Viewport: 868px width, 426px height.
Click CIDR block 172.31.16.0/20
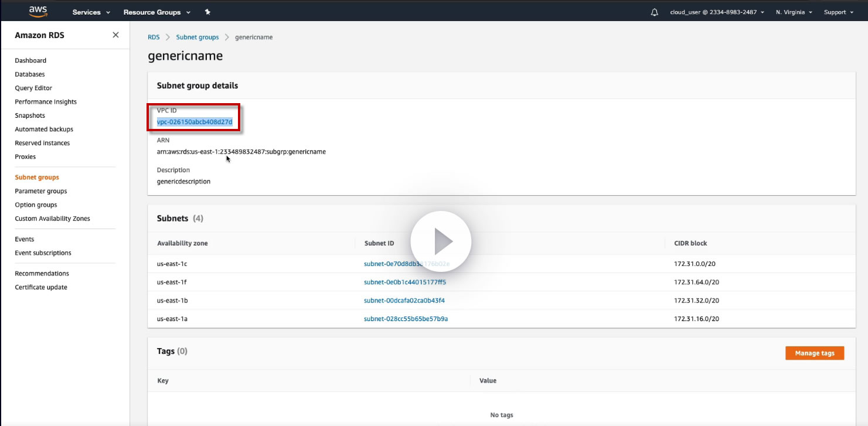click(x=696, y=319)
